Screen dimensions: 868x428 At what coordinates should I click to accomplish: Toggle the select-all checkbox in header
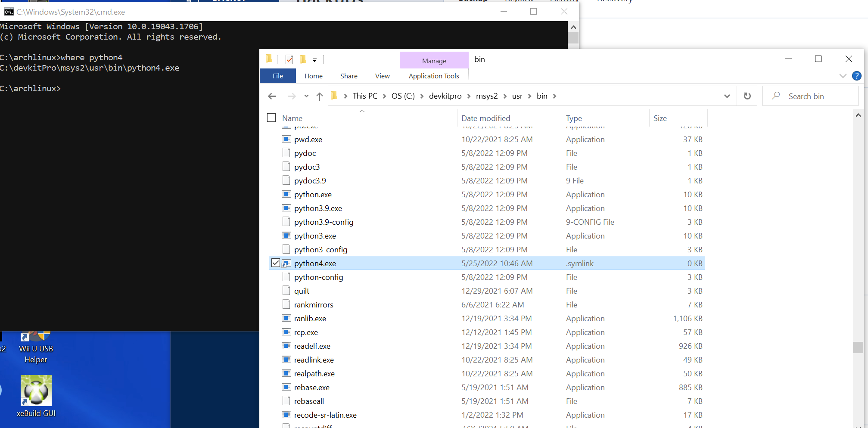[271, 118]
